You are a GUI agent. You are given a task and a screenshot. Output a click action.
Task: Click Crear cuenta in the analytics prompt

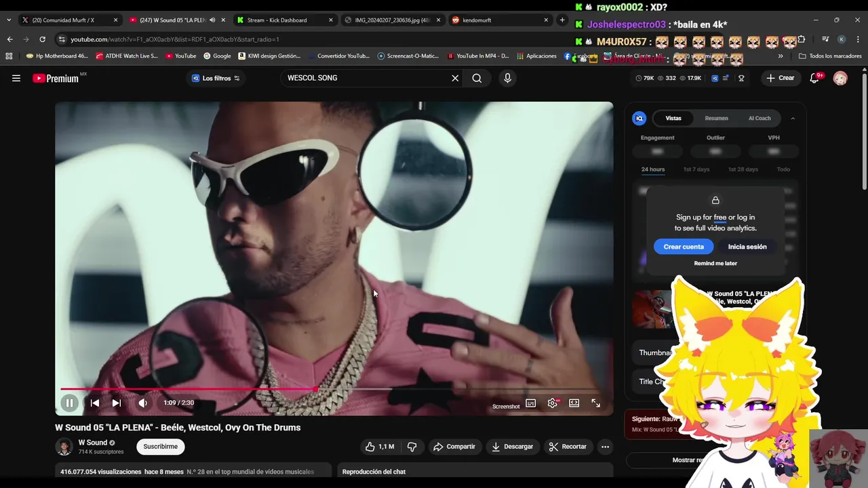(x=684, y=247)
